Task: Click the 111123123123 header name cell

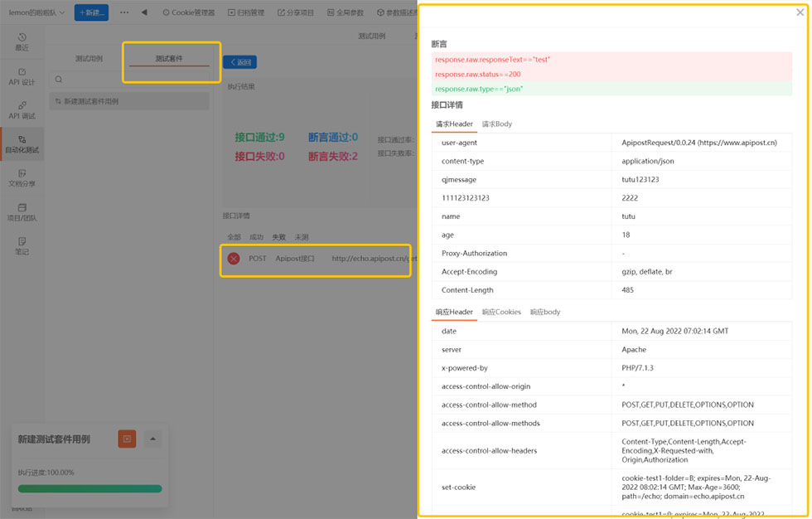Action: pyautogui.click(x=521, y=198)
